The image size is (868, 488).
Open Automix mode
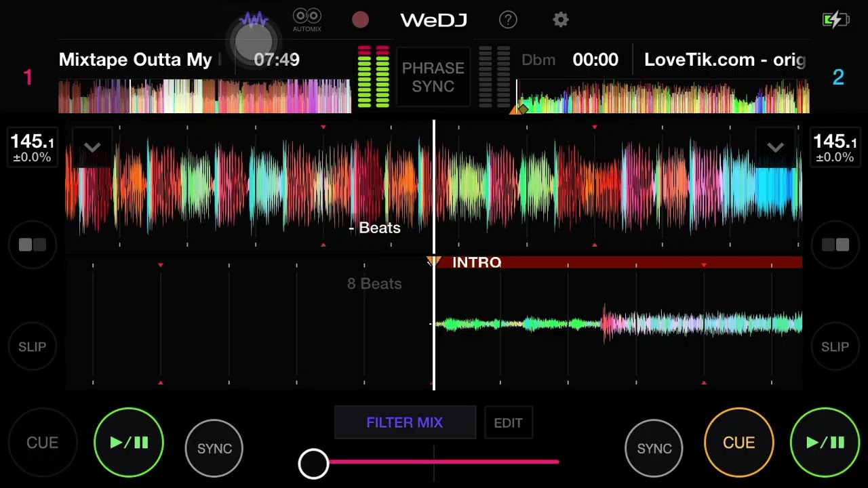tap(307, 20)
